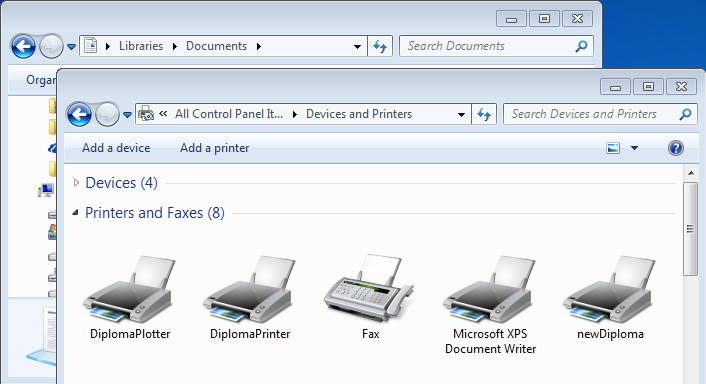Image resolution: width=706 pixels, height=384 pixels.
Task: Click Documents breadcrumb segment
Action: pos(217,46)
